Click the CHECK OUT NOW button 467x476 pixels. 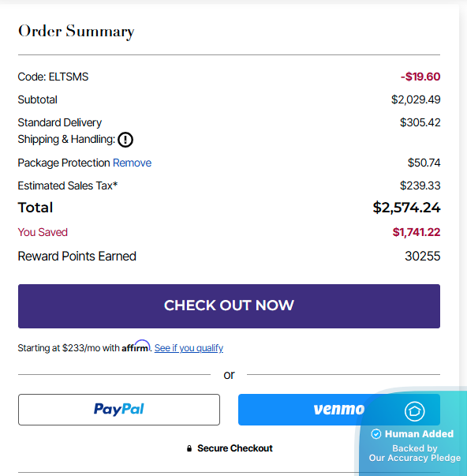click(229, 306)
